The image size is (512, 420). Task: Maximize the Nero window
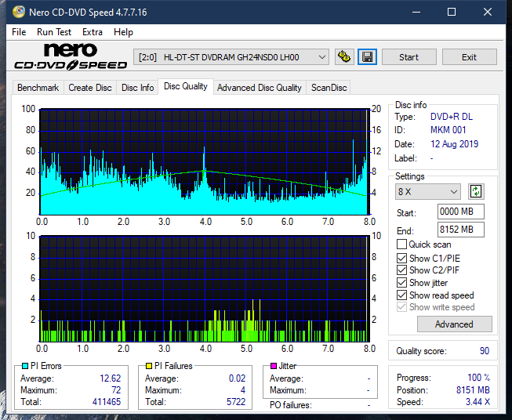[452, 12]
